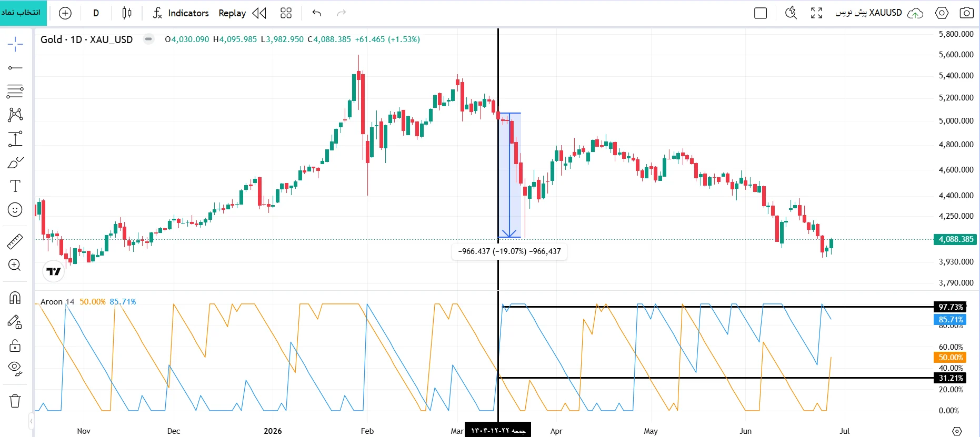
Task: Click the blue 85.71% scale badge
Action: [x=951, y=319]
